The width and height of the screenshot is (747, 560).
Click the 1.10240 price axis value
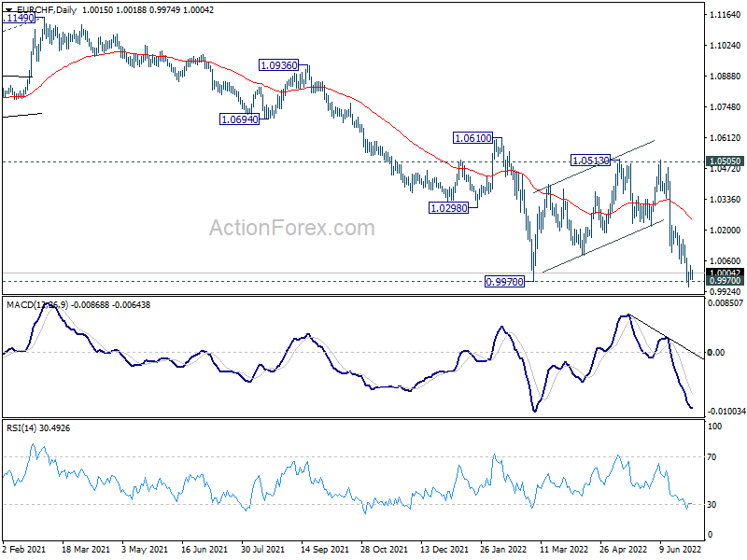726,45
